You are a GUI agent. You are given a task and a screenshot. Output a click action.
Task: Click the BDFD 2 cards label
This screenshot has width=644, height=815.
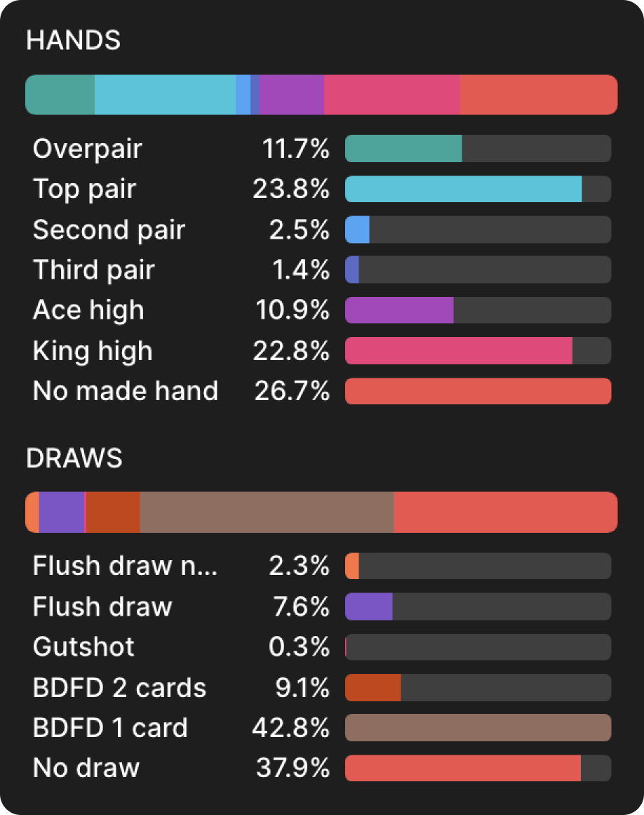pyautogui.click(x=119, y=688)
